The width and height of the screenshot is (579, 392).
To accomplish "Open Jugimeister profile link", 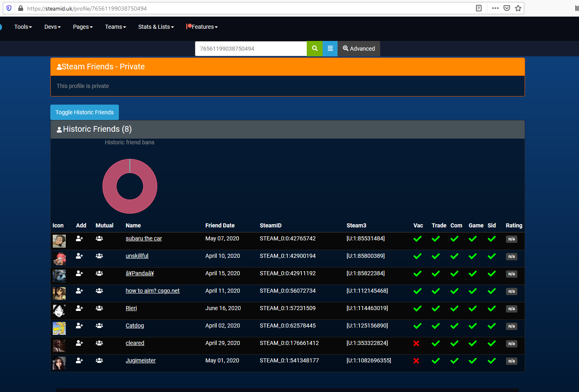I will [x=140, y=360].
